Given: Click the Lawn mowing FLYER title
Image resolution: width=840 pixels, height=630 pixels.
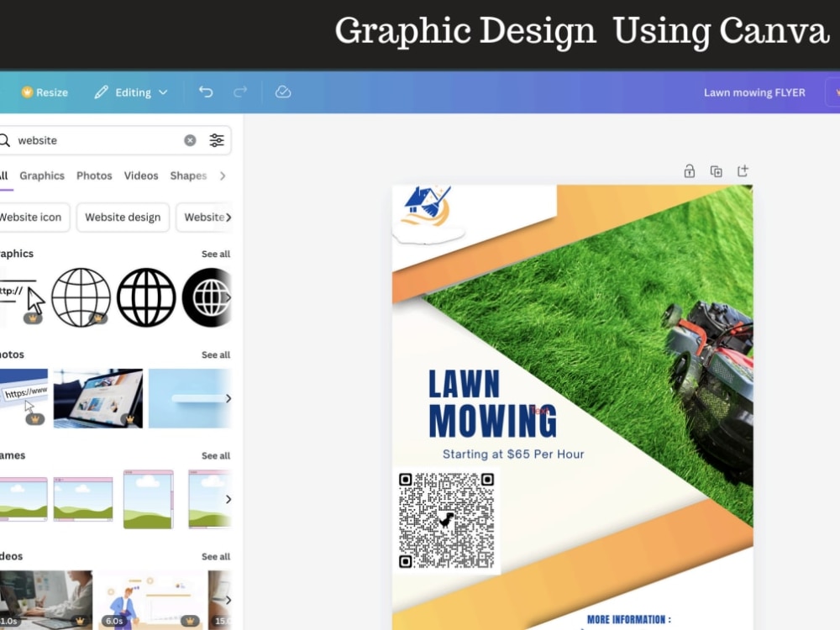Looking at the screenshot, I should pyautogui.click(x=754, y=92).
